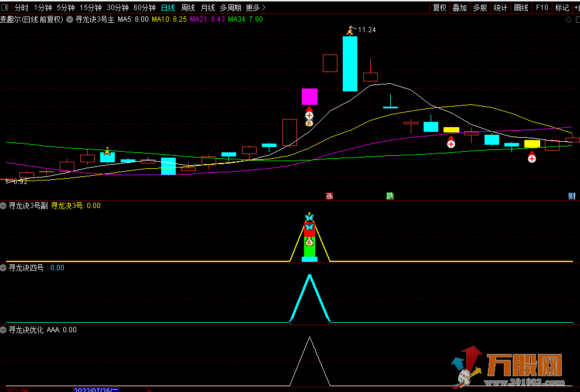Image resolution: width=580 pixels, height=392 pixels.
Task: Select the 月线 monthly chart tab
Action: [207, 8]
